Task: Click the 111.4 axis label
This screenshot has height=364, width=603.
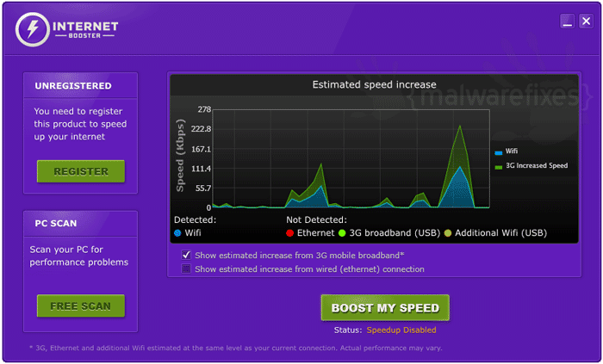Action: 201,169
